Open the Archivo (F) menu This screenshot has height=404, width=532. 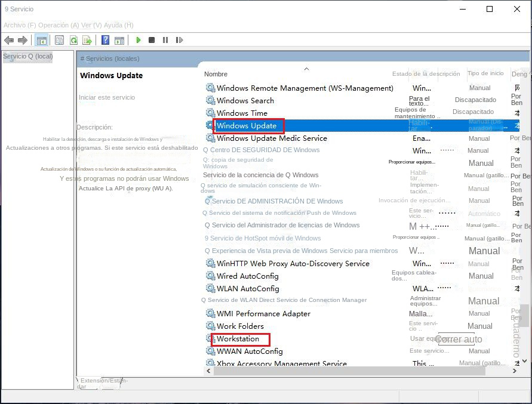[x=19, y=25]
